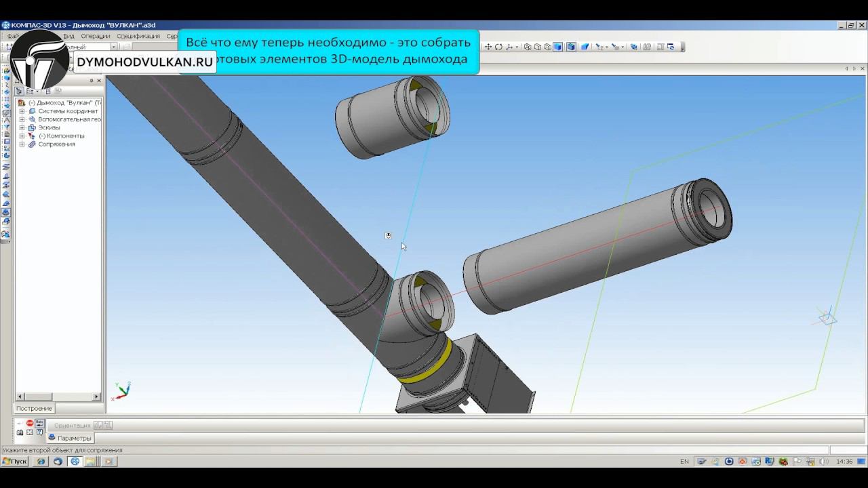Open the display style dropdown near Полный
The image size is (868, 488).
113,47
